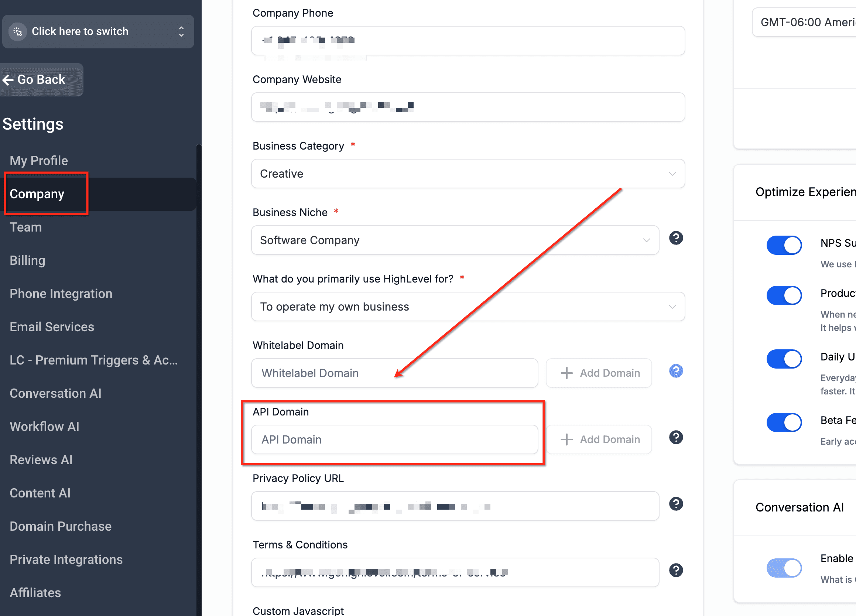Disable the NPS Survey toggle
The width and height of the screenshot is (856, 616).
pos(784,245)
